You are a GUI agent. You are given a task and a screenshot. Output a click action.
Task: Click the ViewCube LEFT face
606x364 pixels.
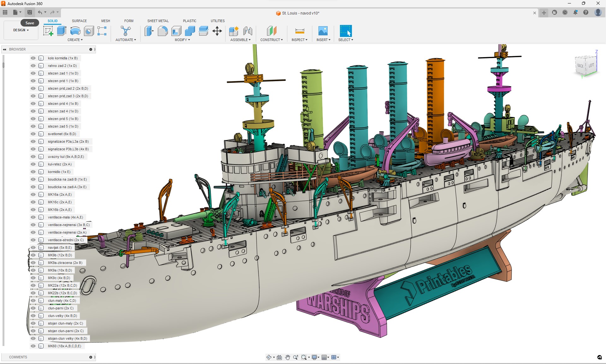coord(591,65)
